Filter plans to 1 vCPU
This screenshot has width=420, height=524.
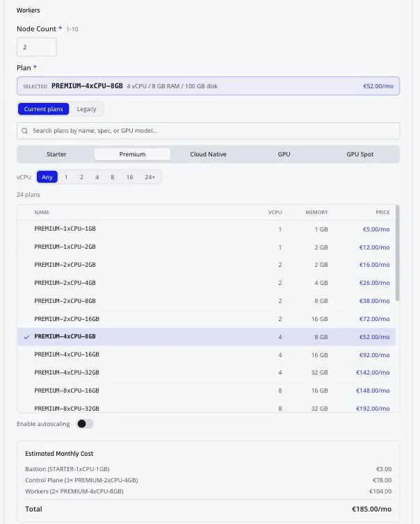[x=66, y=177]
